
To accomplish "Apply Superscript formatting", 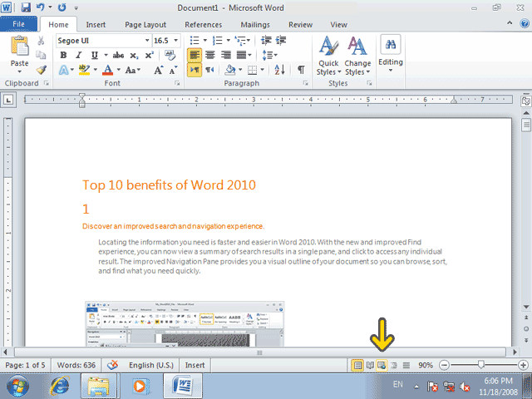I will coord(150,56).
